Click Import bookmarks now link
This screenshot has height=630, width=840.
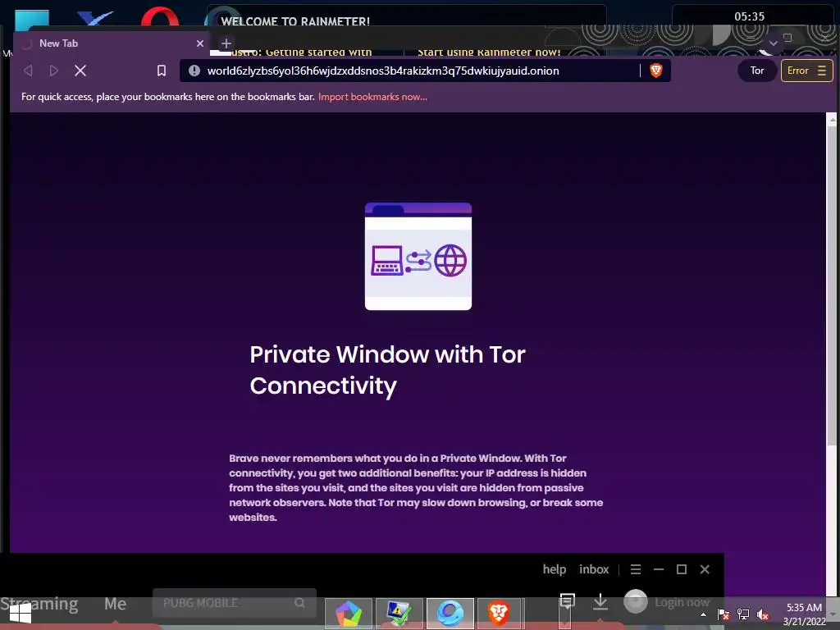click(x=372, y=97)
